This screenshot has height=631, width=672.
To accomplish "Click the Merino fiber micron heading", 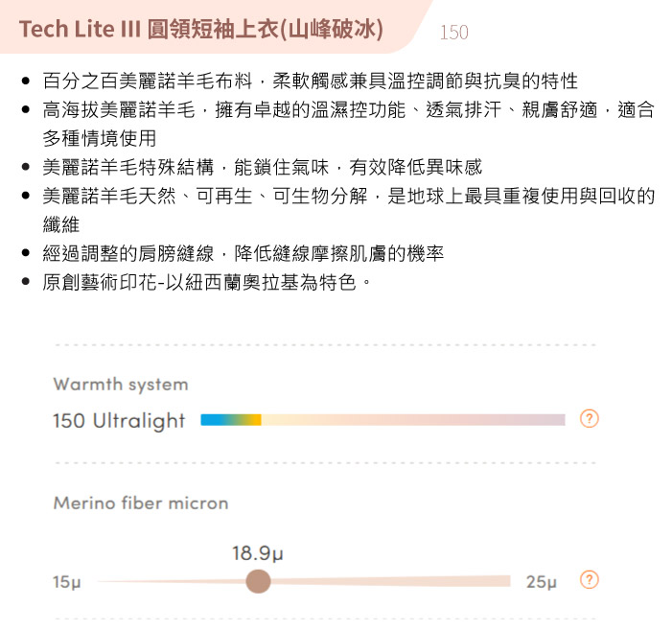I will point(141,502).
